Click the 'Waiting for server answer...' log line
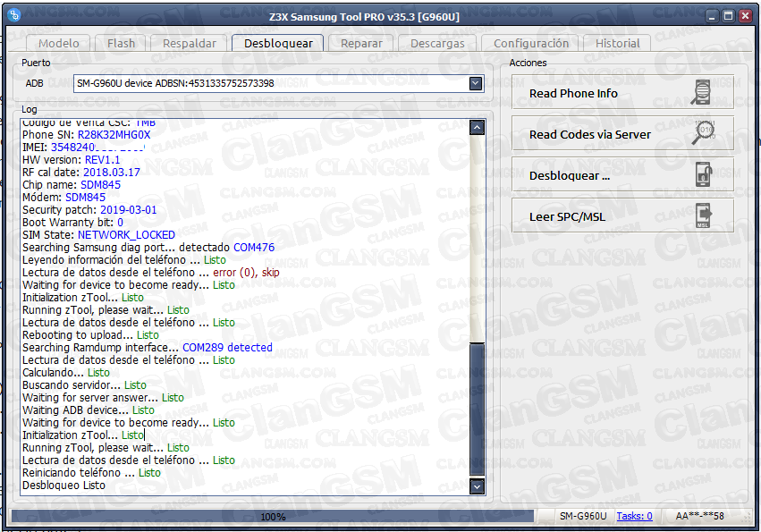761x532 pixels. pyautogui.click(x=103, y=398)
